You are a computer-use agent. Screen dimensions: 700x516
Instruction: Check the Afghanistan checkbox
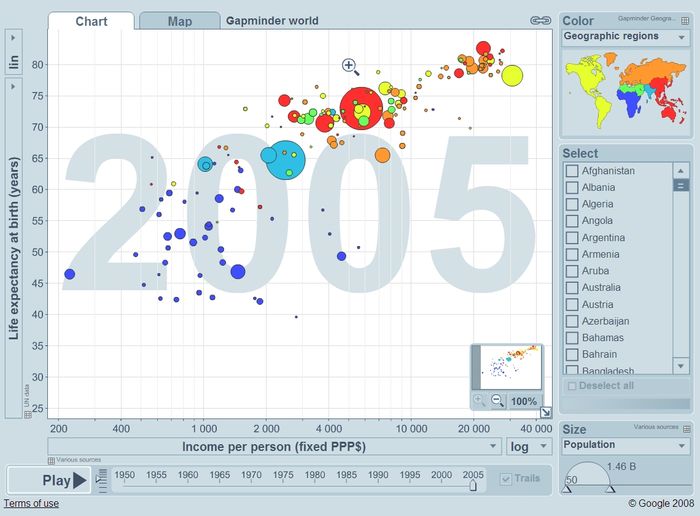pyautogui.click(x=571, y=171)
